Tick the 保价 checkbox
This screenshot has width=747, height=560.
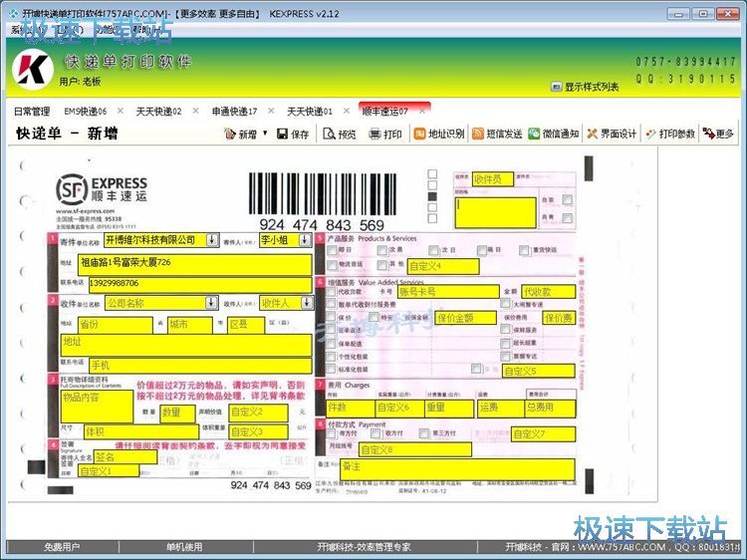tap(332, 317)
